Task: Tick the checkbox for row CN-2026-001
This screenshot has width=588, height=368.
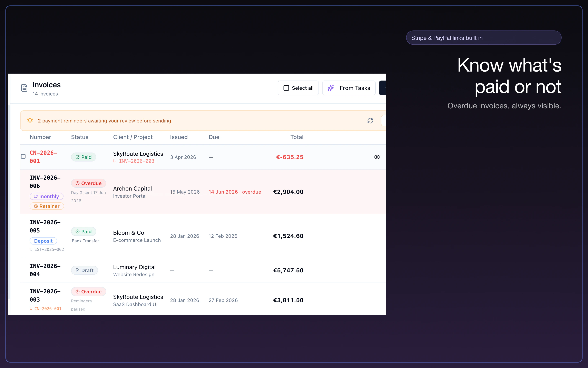Action: coord(23,156)
